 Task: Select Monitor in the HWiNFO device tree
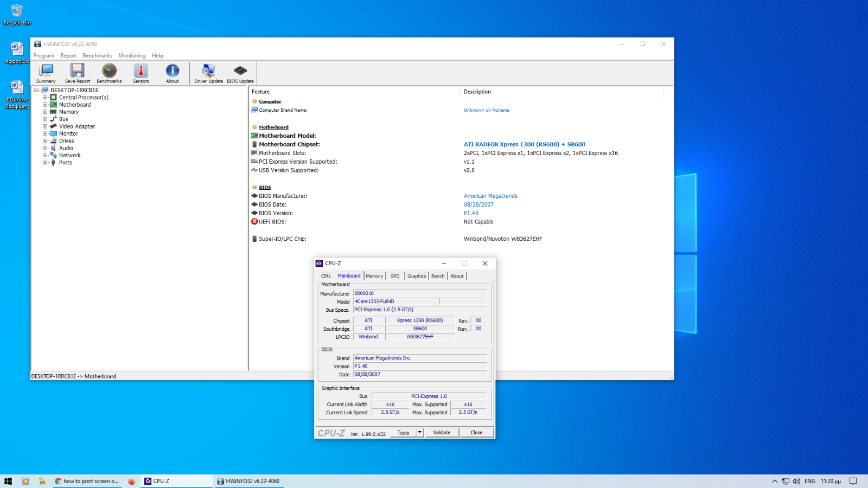[68, 133]
